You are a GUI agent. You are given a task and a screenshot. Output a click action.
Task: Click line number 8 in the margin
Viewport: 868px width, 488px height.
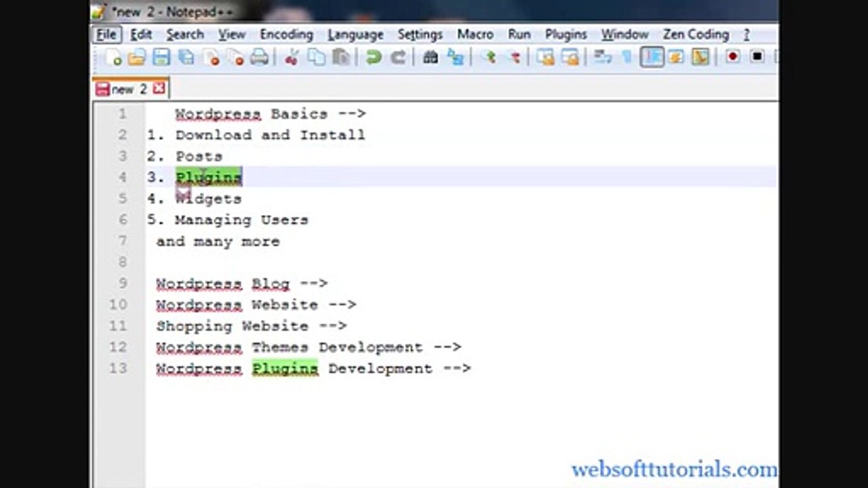click(x=123, y=262)
